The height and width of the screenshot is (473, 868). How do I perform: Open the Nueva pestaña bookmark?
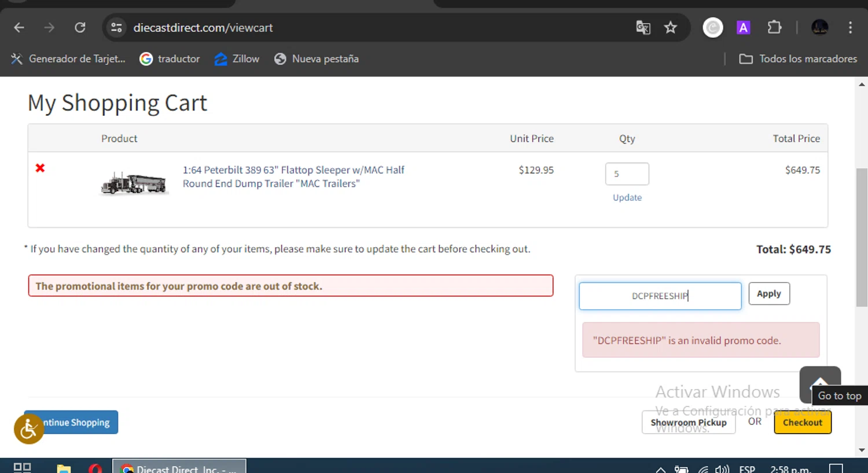[x=317, y=58]
